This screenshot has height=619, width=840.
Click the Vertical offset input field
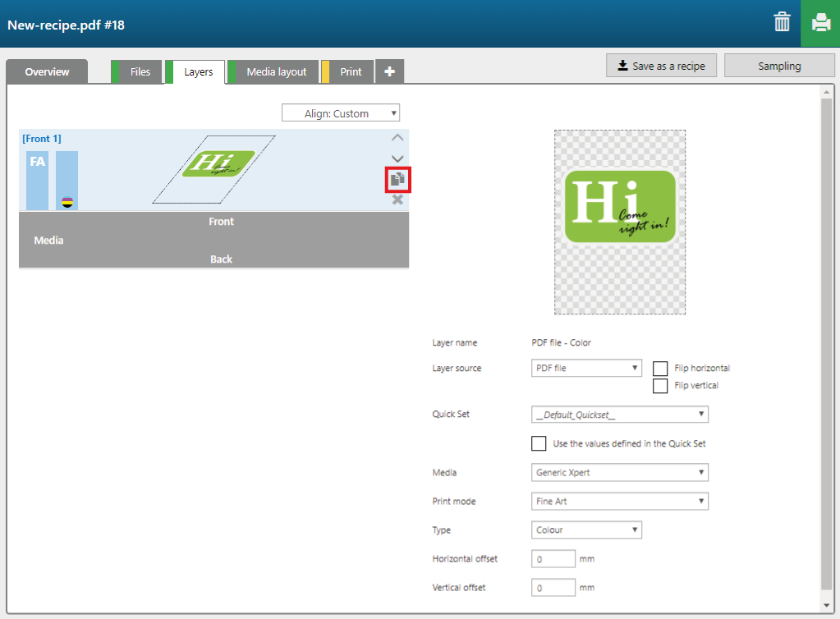(553, 588)
